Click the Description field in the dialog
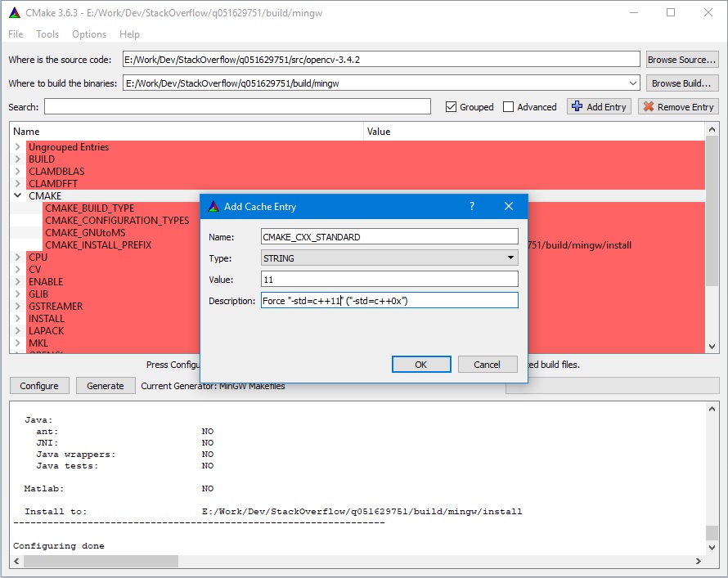728x578 pixels. click(389, 301)
